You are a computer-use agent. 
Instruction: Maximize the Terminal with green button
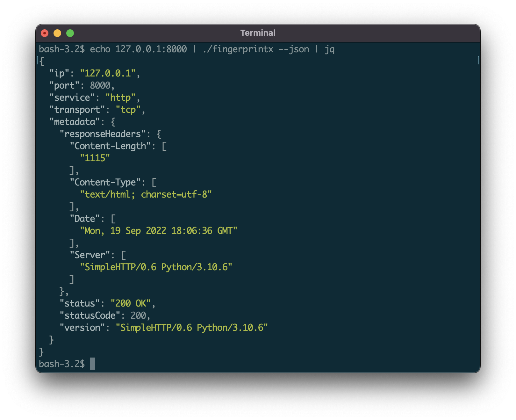[70, 33]
